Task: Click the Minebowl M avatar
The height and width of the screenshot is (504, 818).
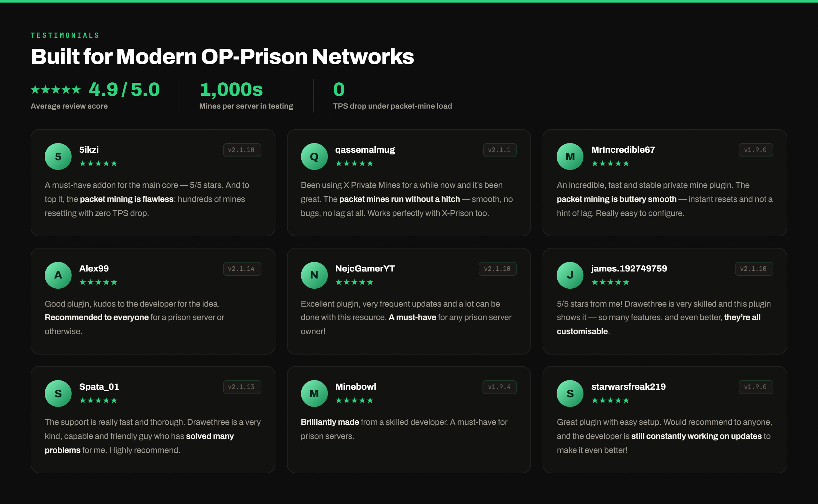Action: (314, 393)
